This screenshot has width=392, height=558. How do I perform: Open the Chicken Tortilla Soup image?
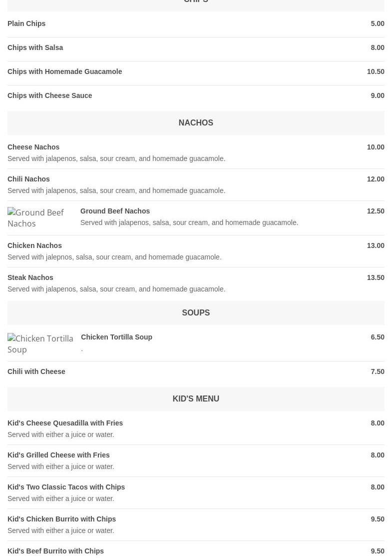point(40,344)
